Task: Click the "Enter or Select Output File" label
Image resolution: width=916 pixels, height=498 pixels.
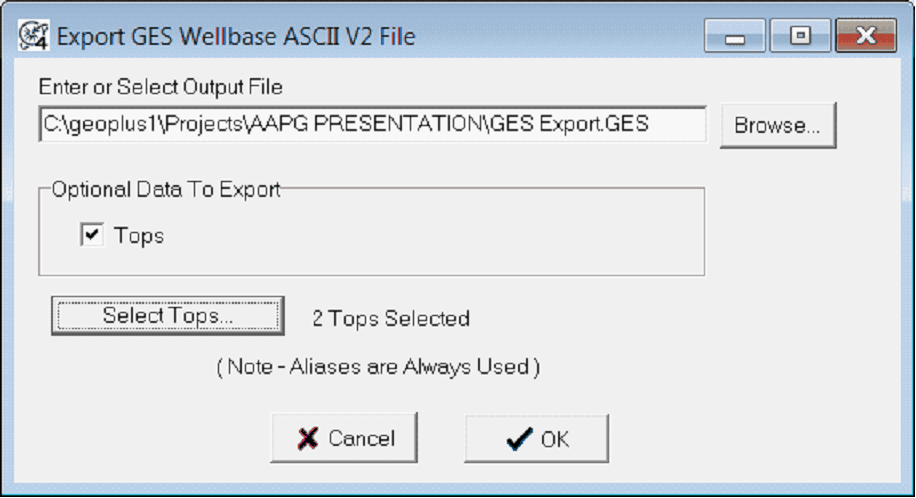Action: pos(161,88)
